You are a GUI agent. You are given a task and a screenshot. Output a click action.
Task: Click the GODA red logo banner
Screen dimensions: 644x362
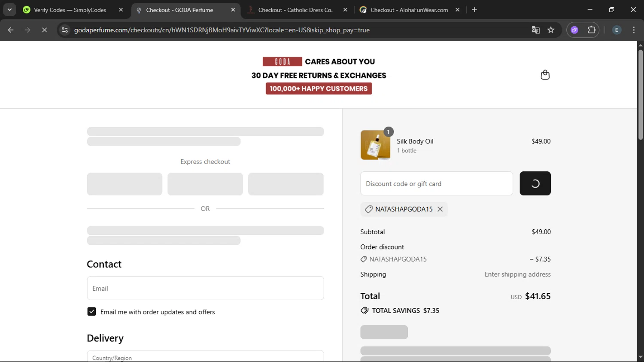point(282,61)
